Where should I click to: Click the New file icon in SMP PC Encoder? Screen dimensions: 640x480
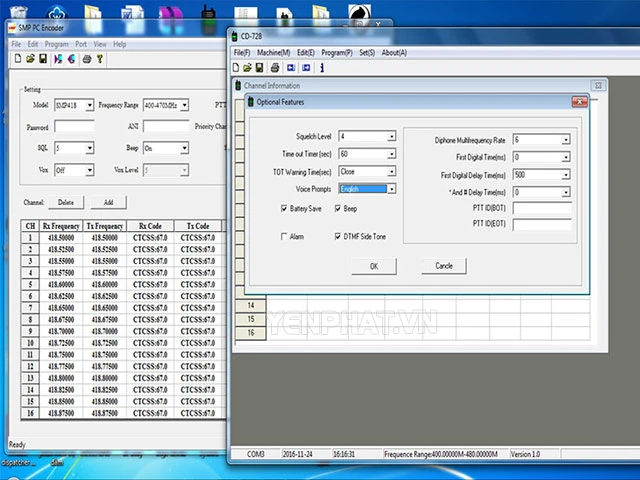coord(17,60)
